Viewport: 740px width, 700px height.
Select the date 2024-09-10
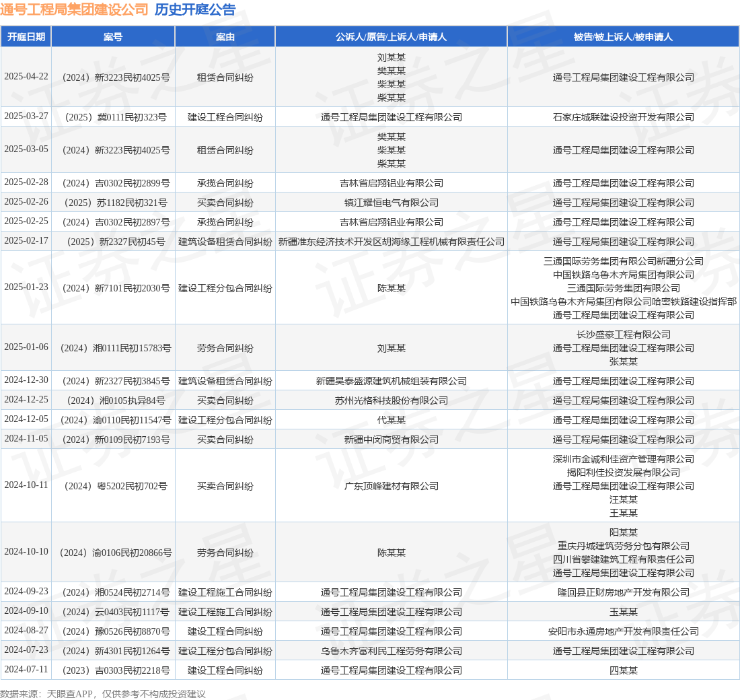tap(26, 611)
